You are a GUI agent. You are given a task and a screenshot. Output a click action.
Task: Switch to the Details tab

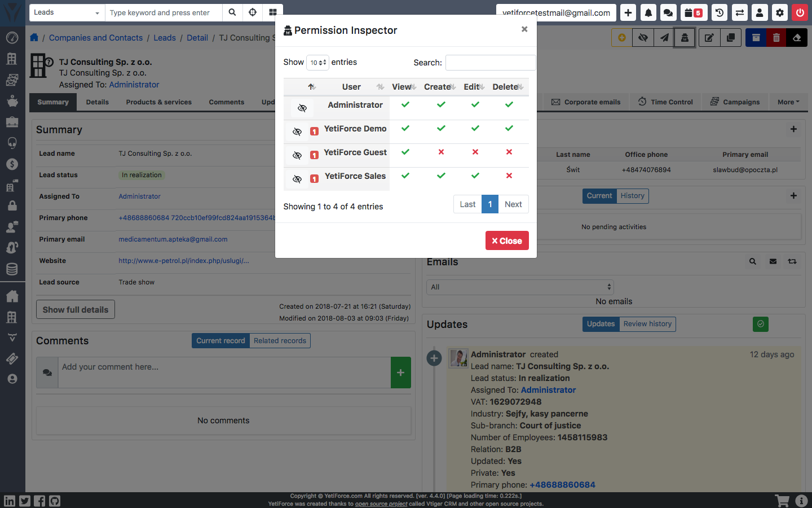[x=98, y=102]
